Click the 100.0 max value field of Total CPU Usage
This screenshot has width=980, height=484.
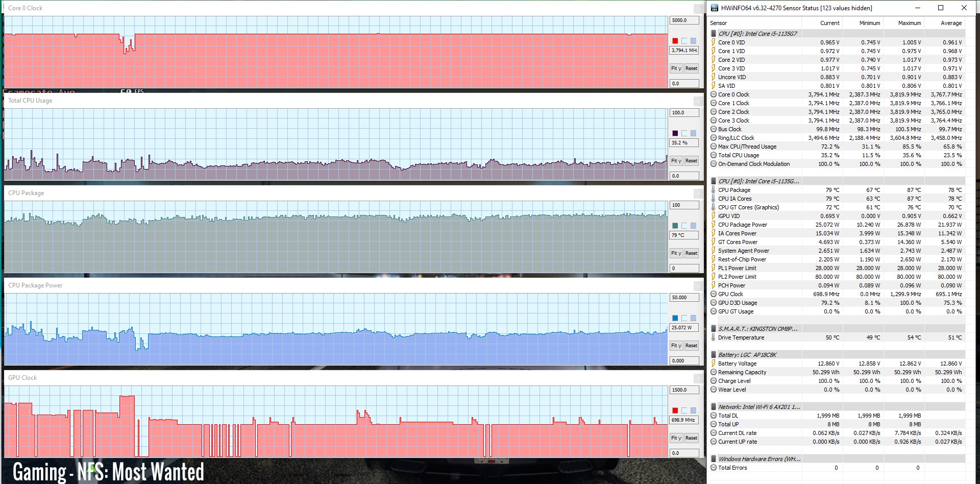pos(683,113)
